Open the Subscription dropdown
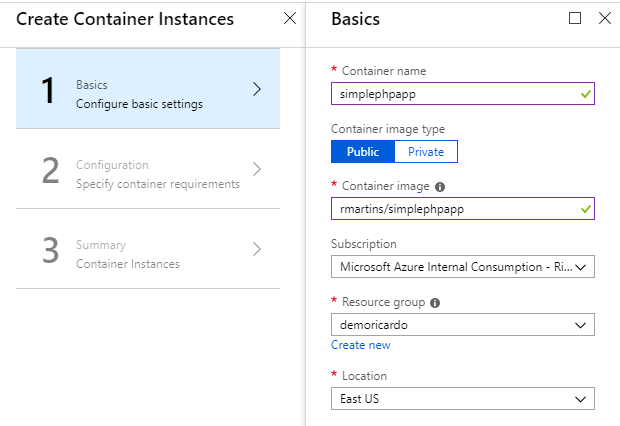620x426 pixels. click(x=463, y=267)
